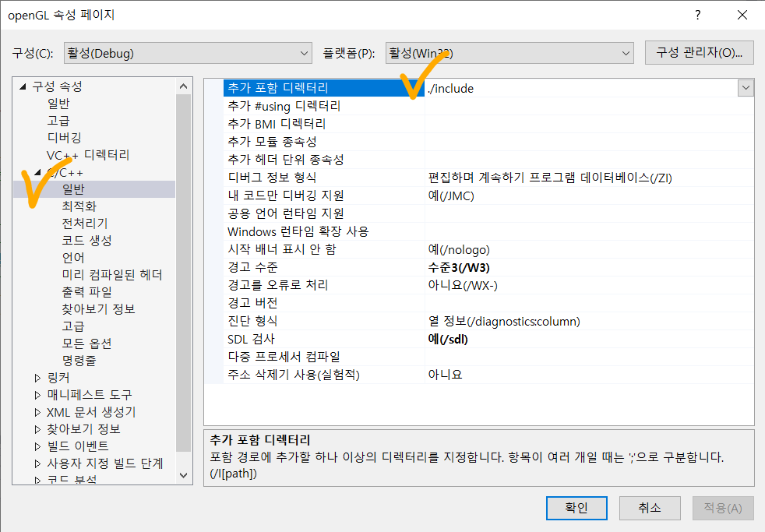The height and width of the screenshot is (532, 765).
Task: Click the 구성 관리자(O)... button
Action: click(699, 53)
